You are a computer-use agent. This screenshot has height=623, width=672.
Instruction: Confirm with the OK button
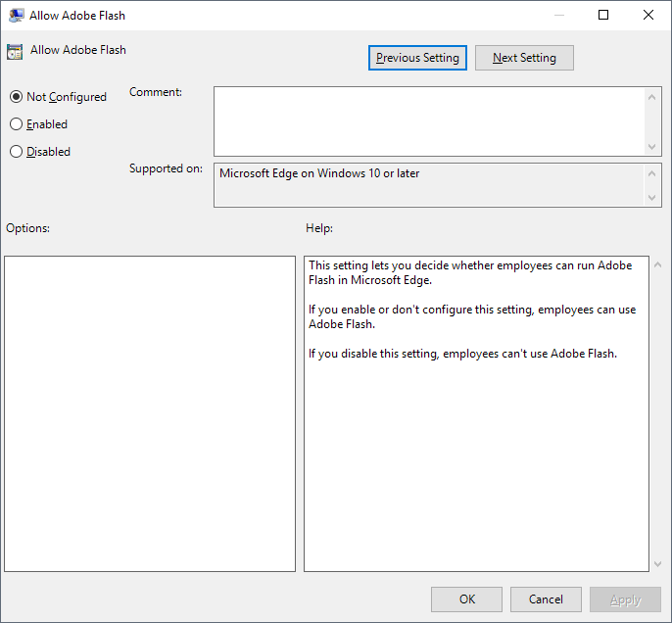(x=466, y=599)
